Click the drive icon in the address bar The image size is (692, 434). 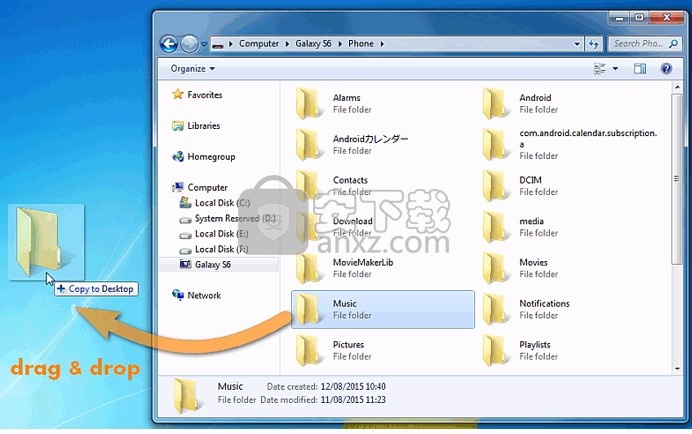[218, 44]
